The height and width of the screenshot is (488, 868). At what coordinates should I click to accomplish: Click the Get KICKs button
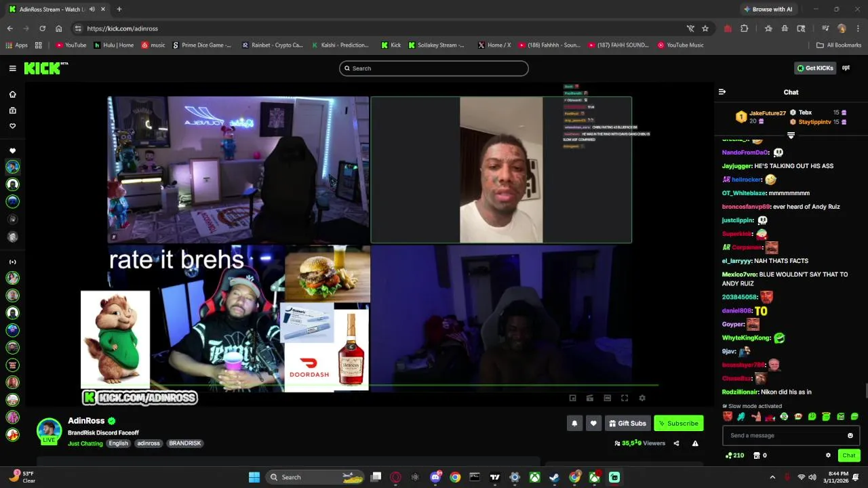814,68
